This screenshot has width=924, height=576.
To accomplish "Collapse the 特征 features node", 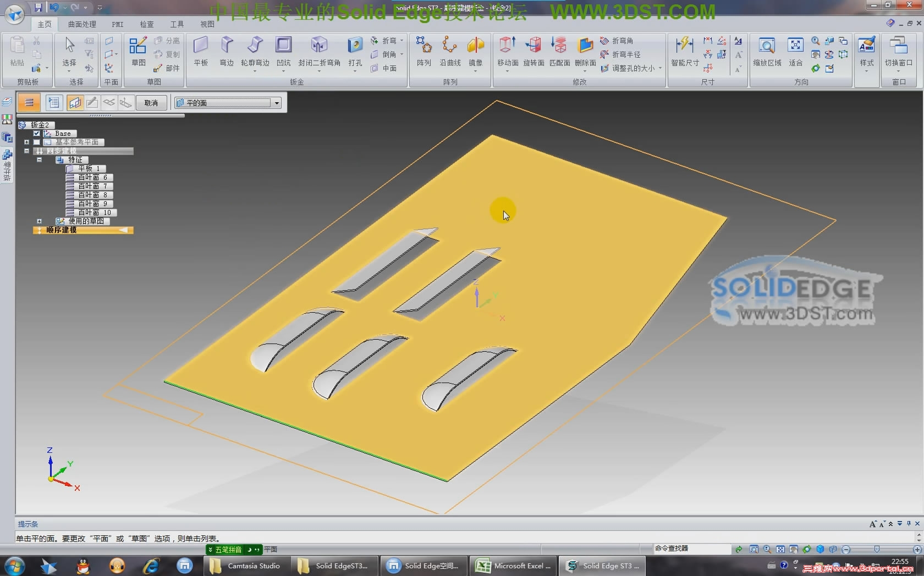I will click(x=40, y=160).
